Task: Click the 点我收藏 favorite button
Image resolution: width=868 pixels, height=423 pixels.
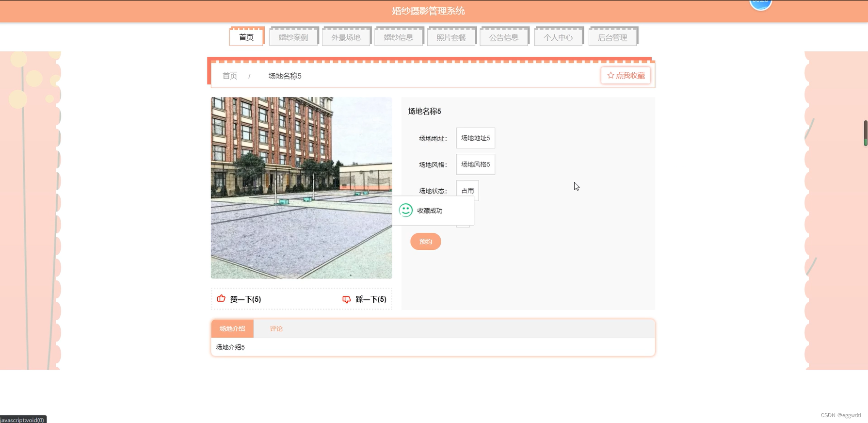Action: click(x=626, y=75)
